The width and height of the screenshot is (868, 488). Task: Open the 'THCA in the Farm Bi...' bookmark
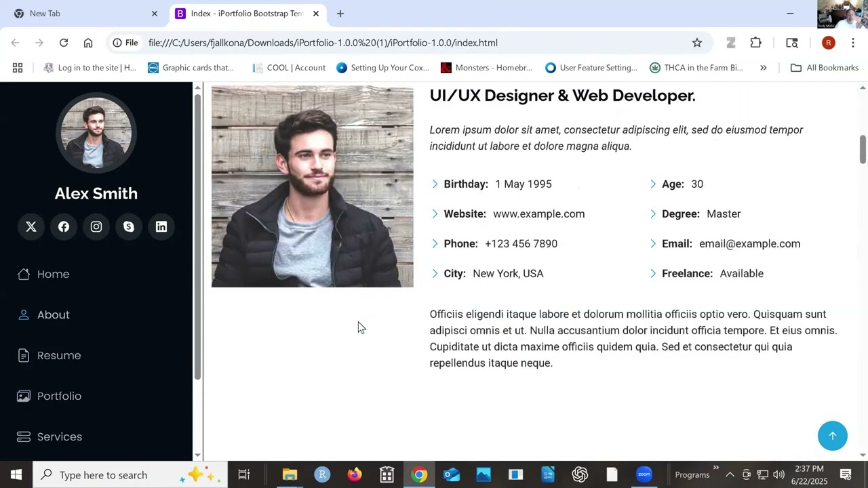696,68
